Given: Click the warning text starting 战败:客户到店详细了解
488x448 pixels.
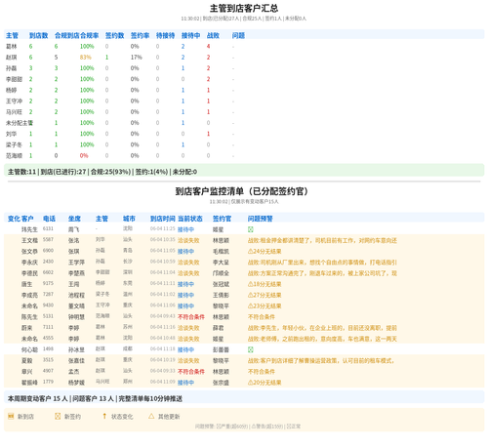Looking at the screenshot, I should click(321, 360).
